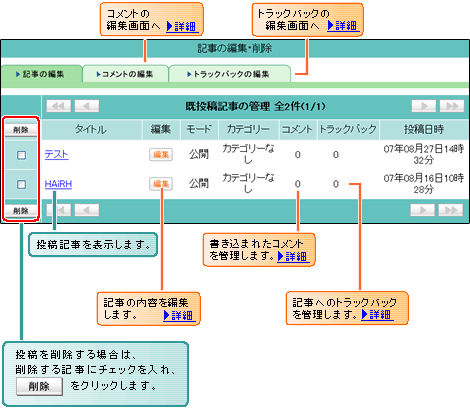The image size is (470, 412).
Task: Go to last page in top pager
Action: [452, 106]
